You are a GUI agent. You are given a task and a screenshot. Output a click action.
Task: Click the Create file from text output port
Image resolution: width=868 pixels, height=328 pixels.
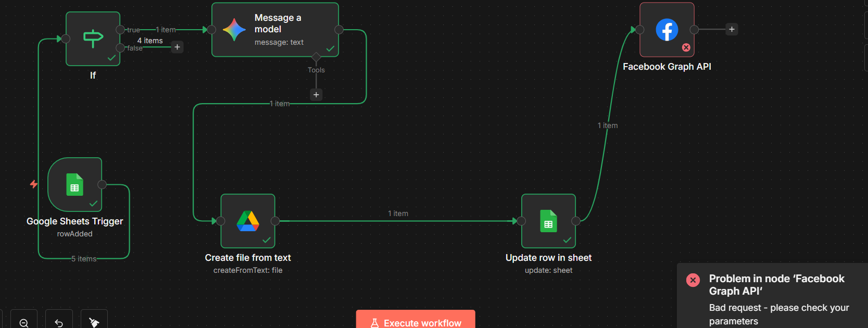pos(275,221)
